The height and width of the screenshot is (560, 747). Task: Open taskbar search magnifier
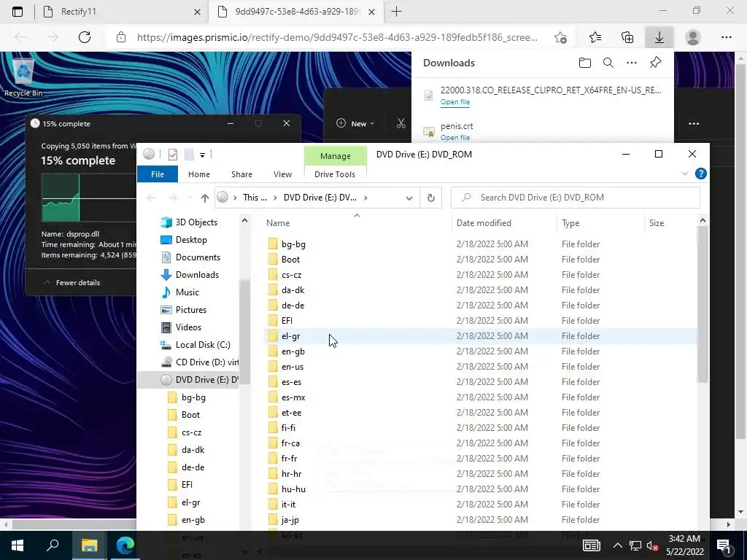(53, 545)
